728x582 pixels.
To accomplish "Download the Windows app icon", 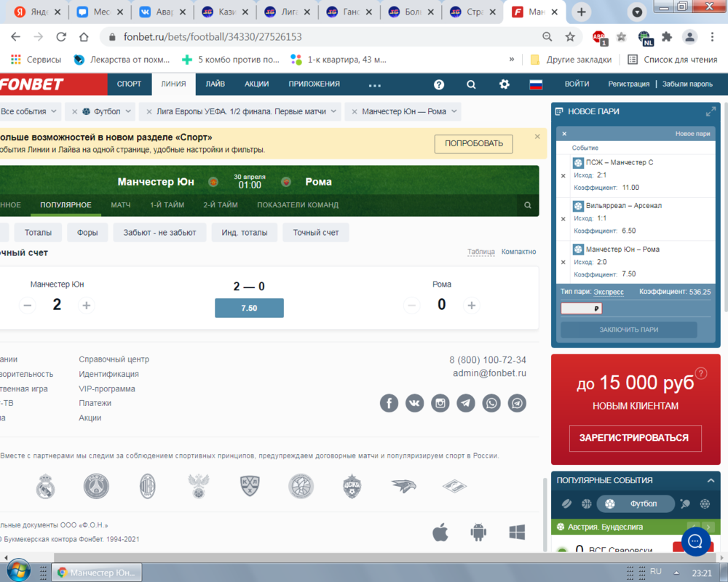I will 517,532.
